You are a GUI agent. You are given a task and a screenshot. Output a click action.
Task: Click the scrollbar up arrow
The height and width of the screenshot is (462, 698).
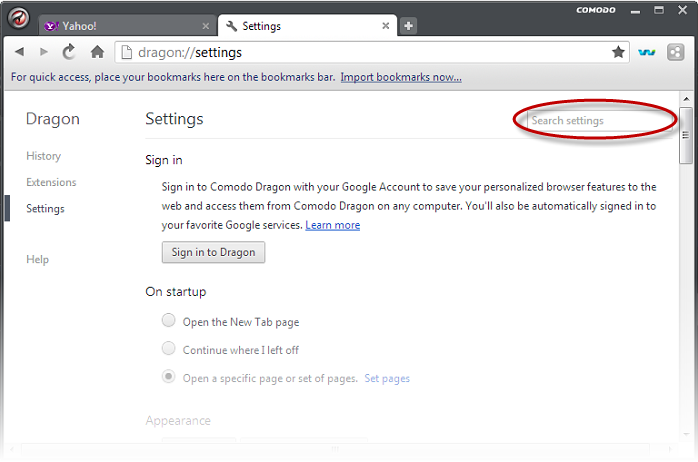click(686, 99)
